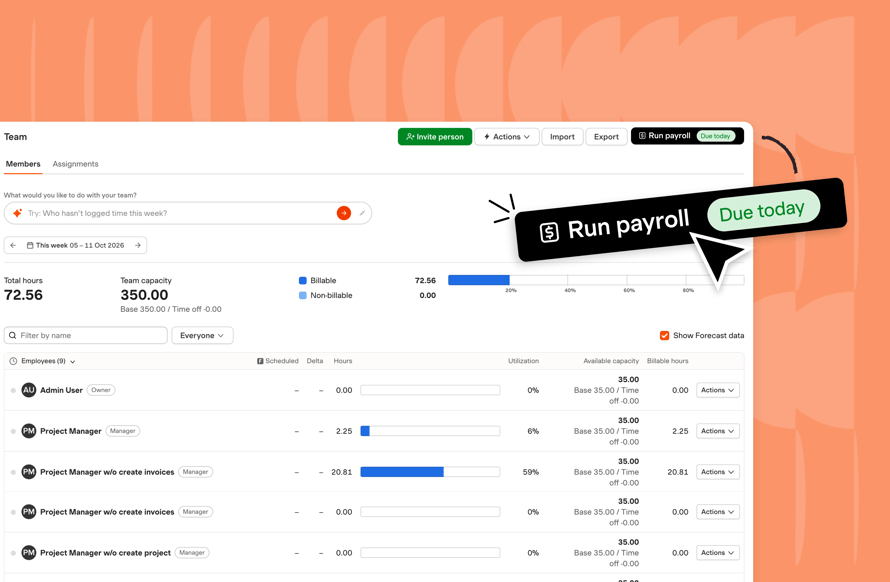Viewport: 890px width, 582px height.
Task: Open Actions for the Project Manager 6% utilization row
Action: tap(717, 431)
